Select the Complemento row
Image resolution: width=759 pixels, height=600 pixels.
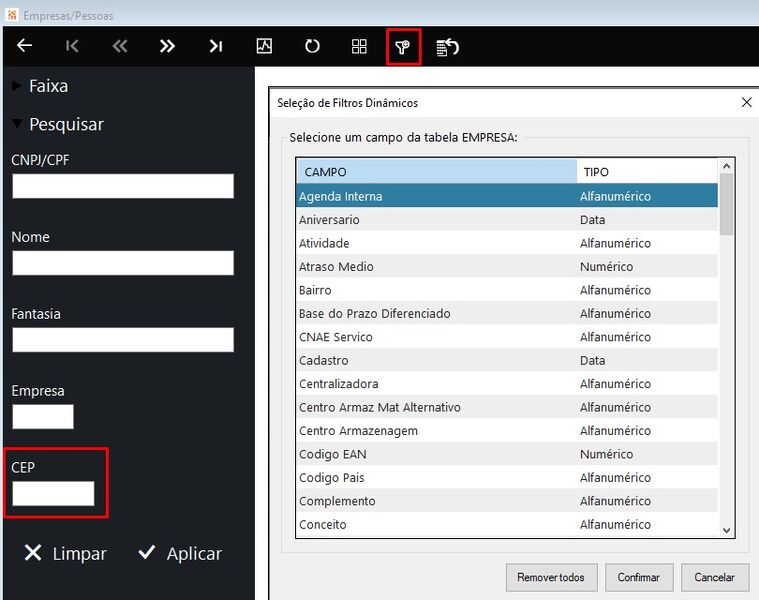507,501
